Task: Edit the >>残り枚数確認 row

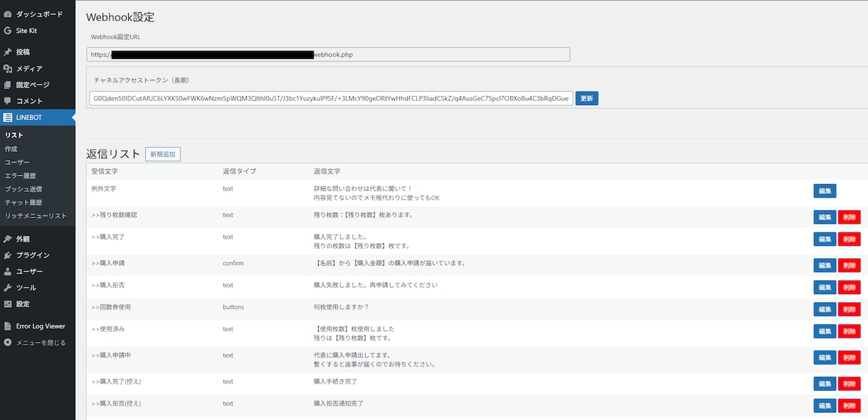Action: pyautogui.click(x=825, y=217)
